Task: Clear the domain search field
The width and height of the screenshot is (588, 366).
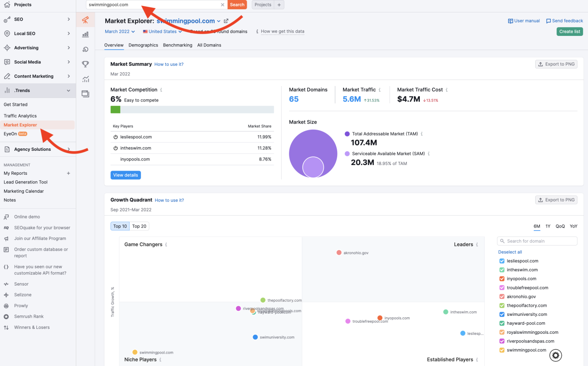Action: [x=223, y=5]
